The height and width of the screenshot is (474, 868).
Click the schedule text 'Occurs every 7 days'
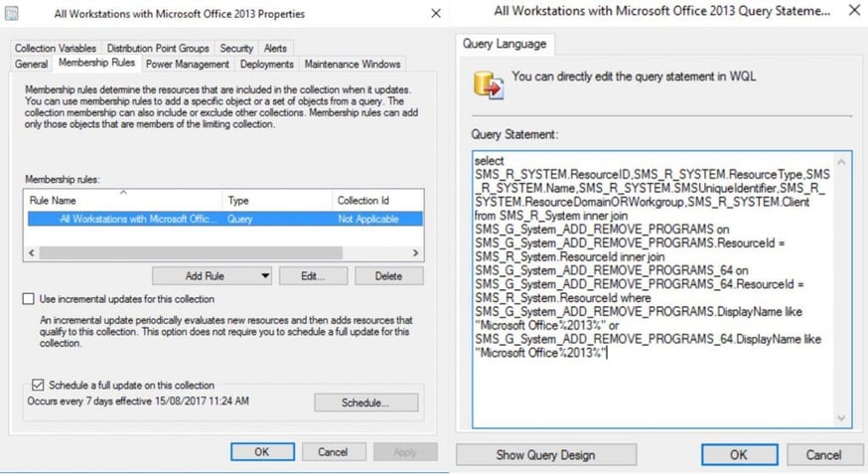(x=71, y=400)
